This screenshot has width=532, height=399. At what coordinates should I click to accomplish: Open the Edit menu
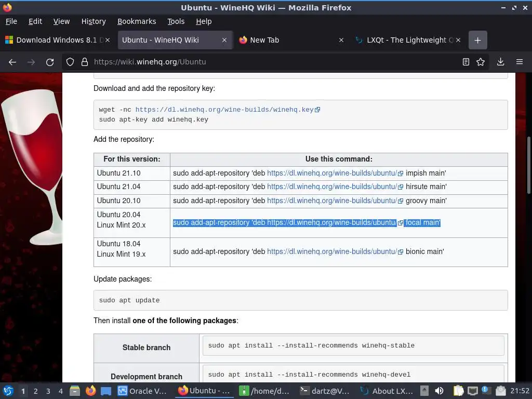[35, 21]
